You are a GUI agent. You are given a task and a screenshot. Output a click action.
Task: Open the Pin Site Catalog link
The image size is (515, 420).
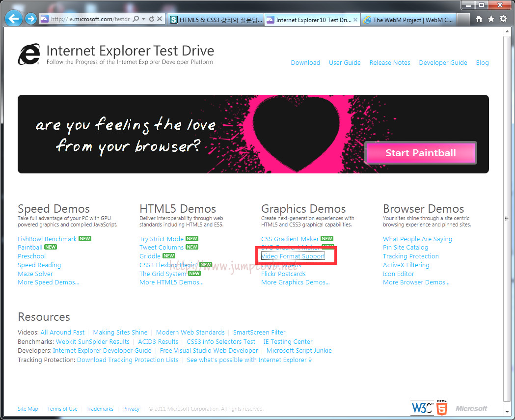[x=406, y=247]
